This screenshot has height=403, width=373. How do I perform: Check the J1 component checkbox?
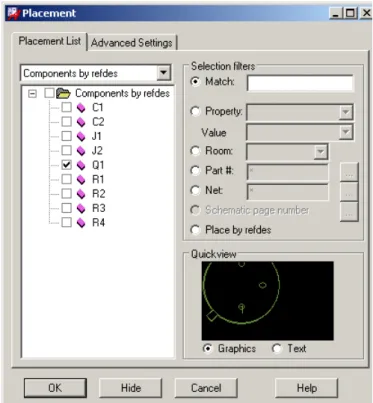point(67,136)
